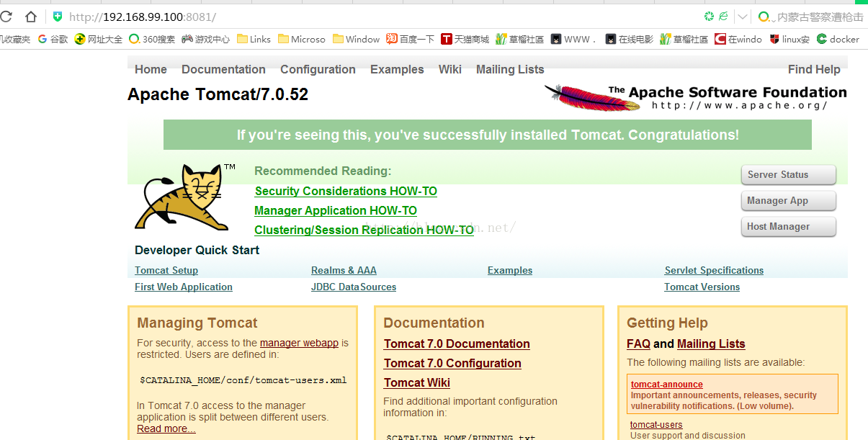Open Security Considerations HOW-TO link
This screenshot has width=868, height=440.
346,191
